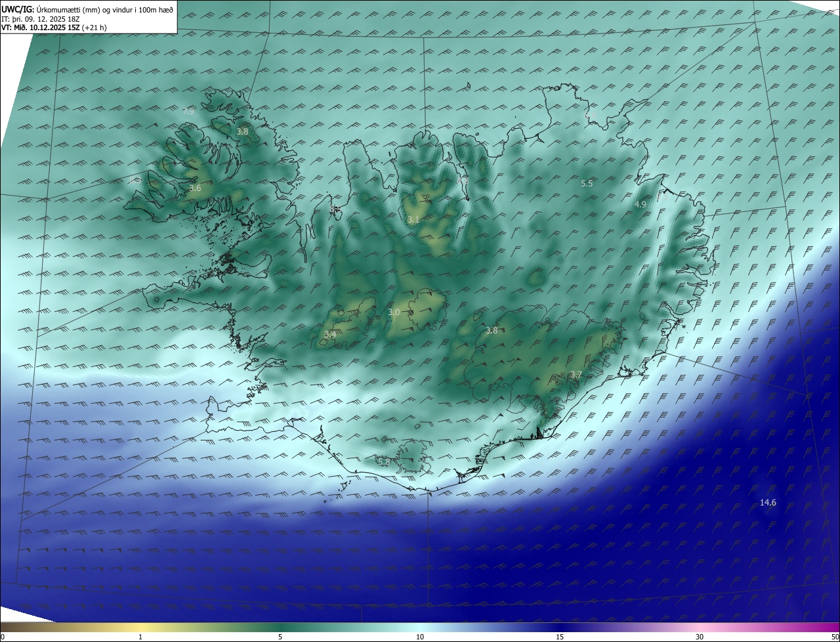This screenshot has width=840, height=642.
Task: Click the 3.7 value label in the southeast
Action: click(x=576, y=375)
